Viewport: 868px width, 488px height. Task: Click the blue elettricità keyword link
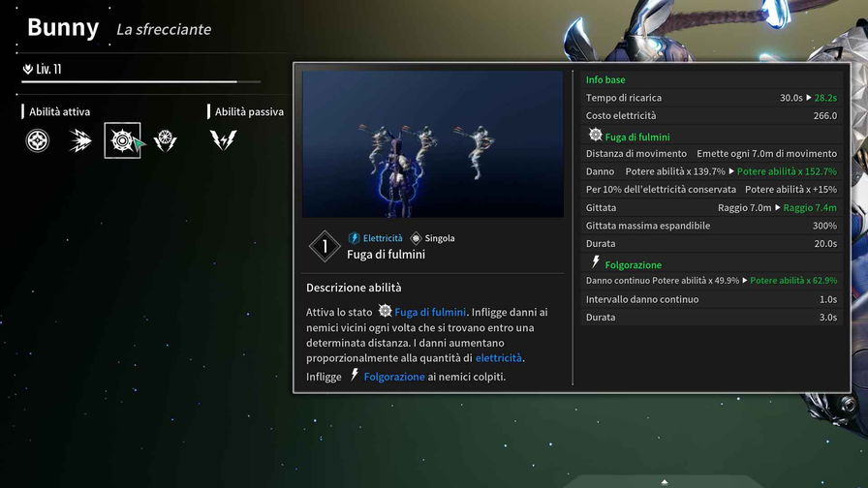[x=499, y=358]
